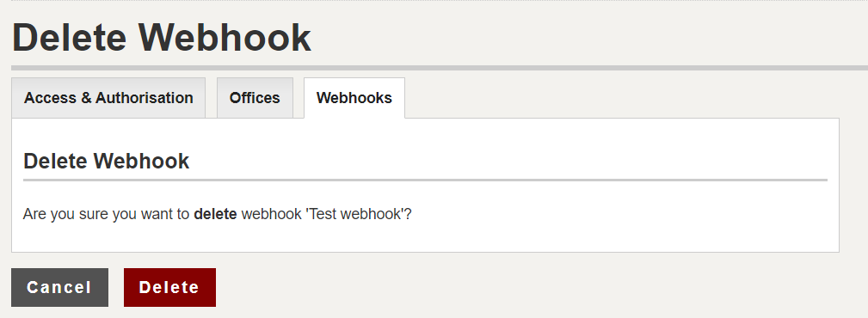The height and width of the screenshot is (318, 868).
Task: Click the grey Cancel button
Action: point(59,288)
